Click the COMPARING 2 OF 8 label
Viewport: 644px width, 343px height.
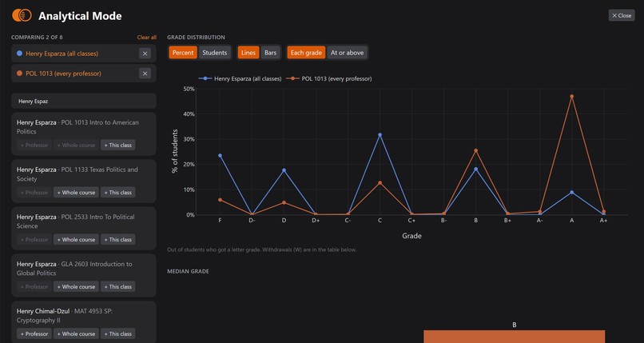pos(37,38)
